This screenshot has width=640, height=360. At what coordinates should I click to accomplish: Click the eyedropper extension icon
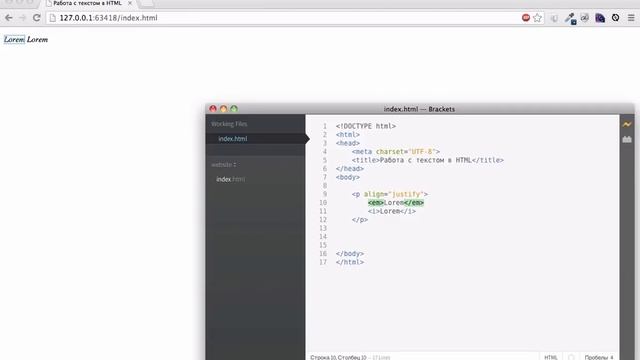[x=570, y=18]
